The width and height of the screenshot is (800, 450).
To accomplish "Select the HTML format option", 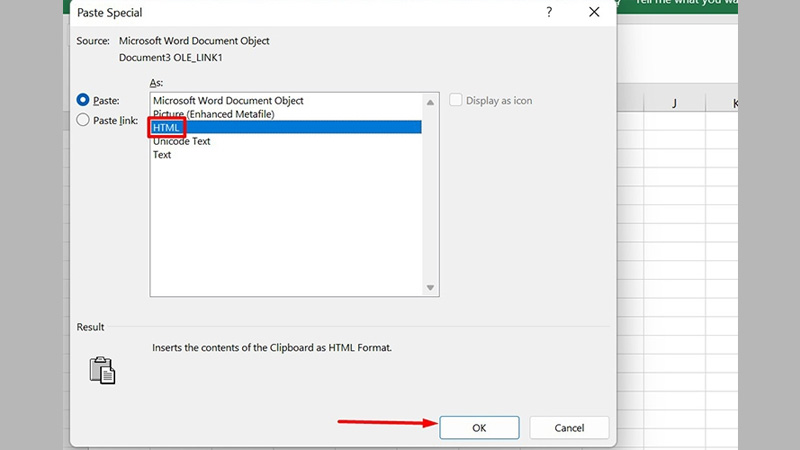I will click(167, 128).
